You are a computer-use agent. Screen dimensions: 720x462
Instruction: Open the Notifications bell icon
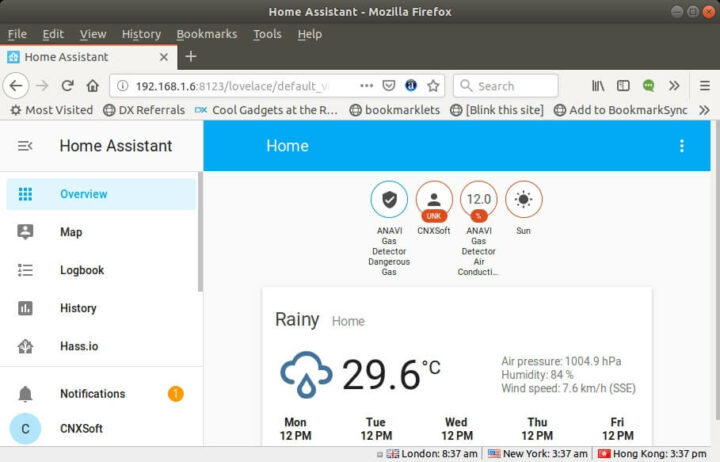coord(25,394)
